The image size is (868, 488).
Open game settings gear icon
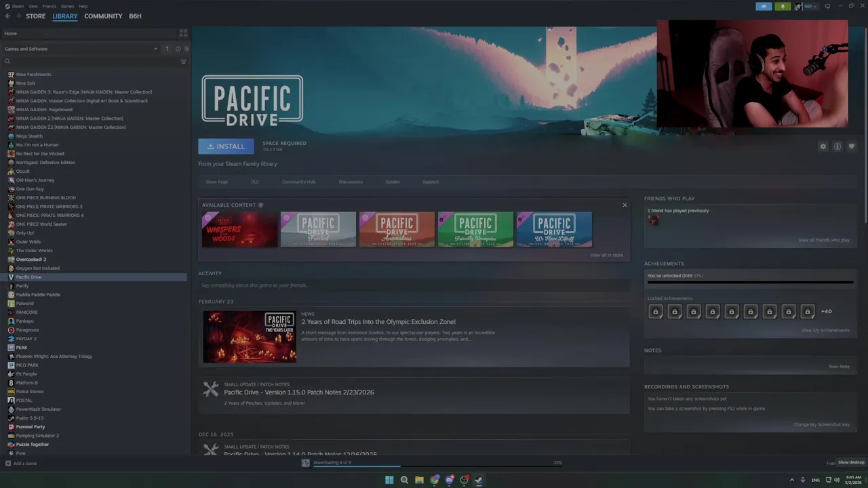823,146
